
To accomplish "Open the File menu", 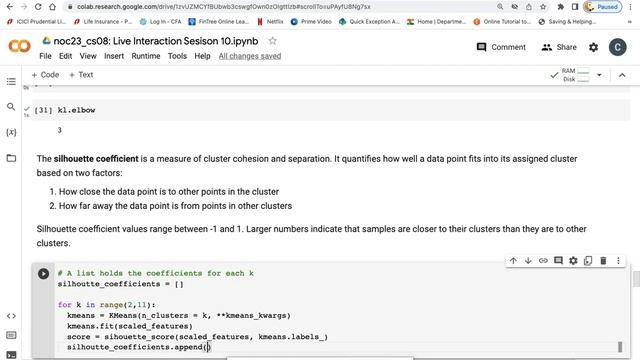I will click(45, 56).
